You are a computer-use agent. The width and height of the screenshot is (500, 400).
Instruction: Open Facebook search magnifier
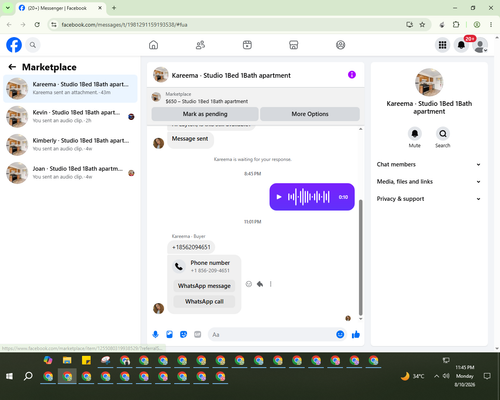tap(33, 45)
